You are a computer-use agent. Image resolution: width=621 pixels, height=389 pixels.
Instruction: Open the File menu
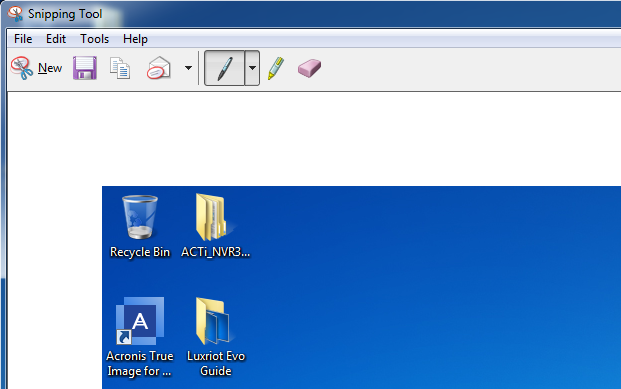point(23,39)
